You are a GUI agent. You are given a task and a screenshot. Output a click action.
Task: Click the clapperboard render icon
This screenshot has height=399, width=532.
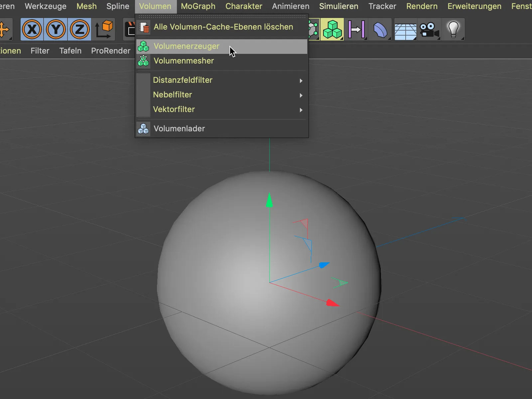[130, 30]
